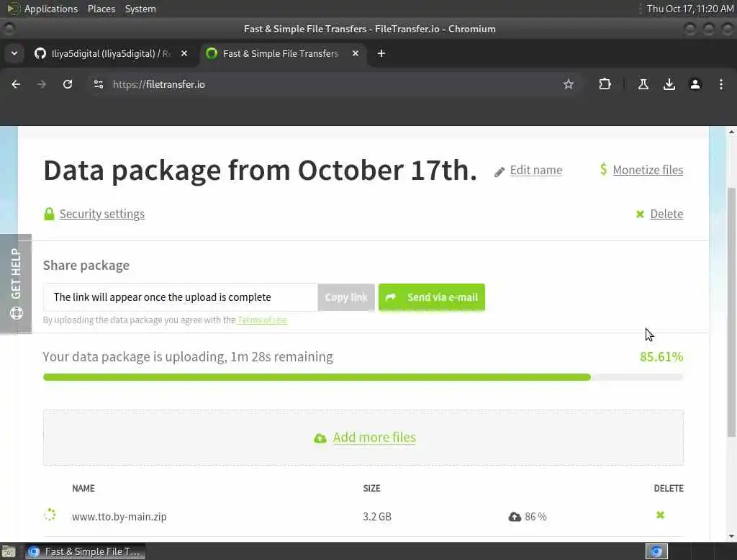Click the bookmark star icon
Screen dimensions: 737x560
pos(569,84)
